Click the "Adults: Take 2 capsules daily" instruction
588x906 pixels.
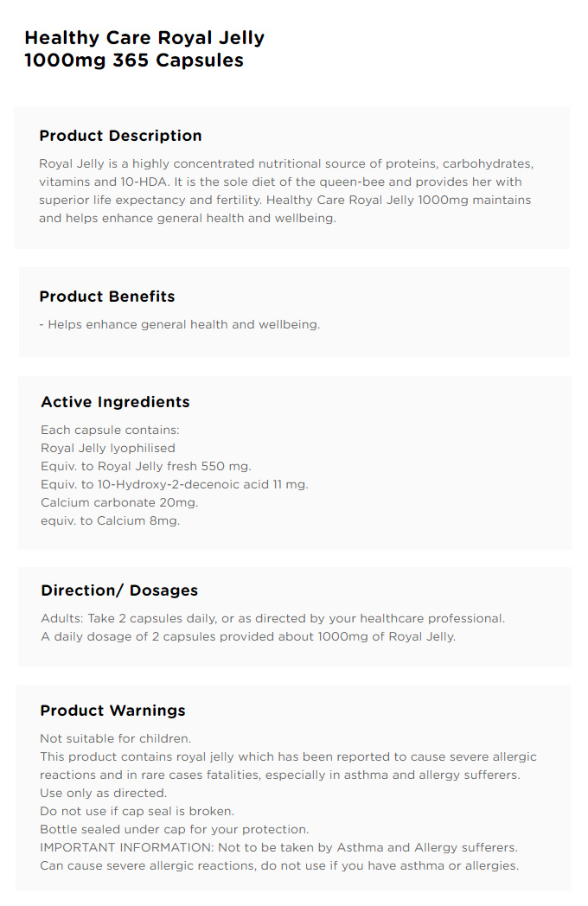click(x=273, y=619)
